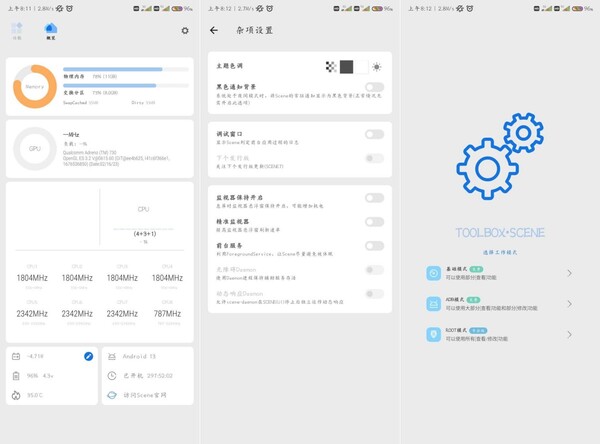
Task: Tap the GPU ring gauge
Action: pyautogui.click(x=35, y=149)
